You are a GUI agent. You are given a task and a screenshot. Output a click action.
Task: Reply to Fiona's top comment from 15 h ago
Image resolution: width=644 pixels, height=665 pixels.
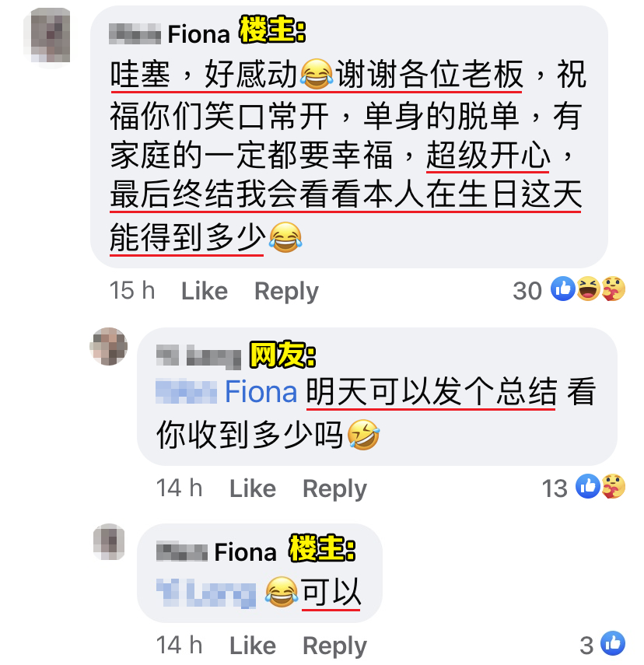(x=286, y=292)
